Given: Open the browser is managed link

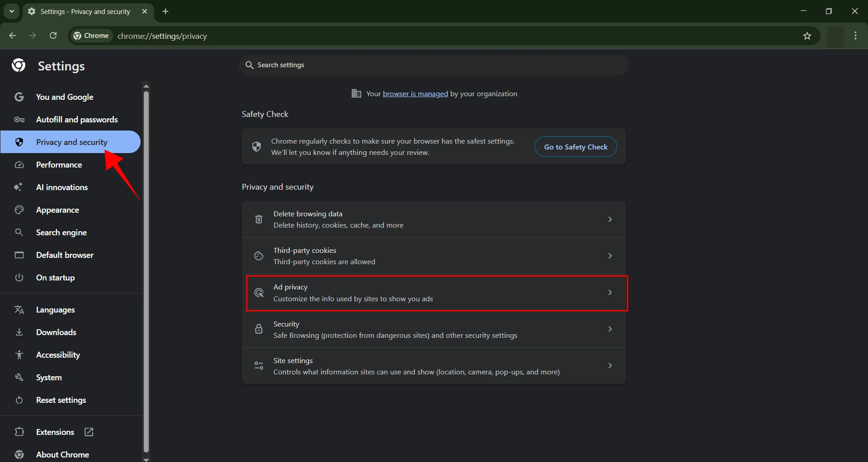Looking at the screenshot, I should pos(415,93).
